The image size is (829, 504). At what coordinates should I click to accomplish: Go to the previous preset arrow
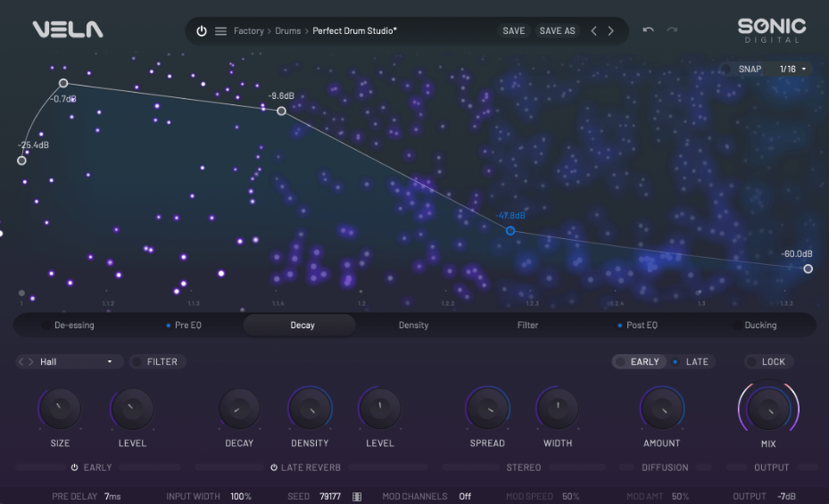[594, 31]
